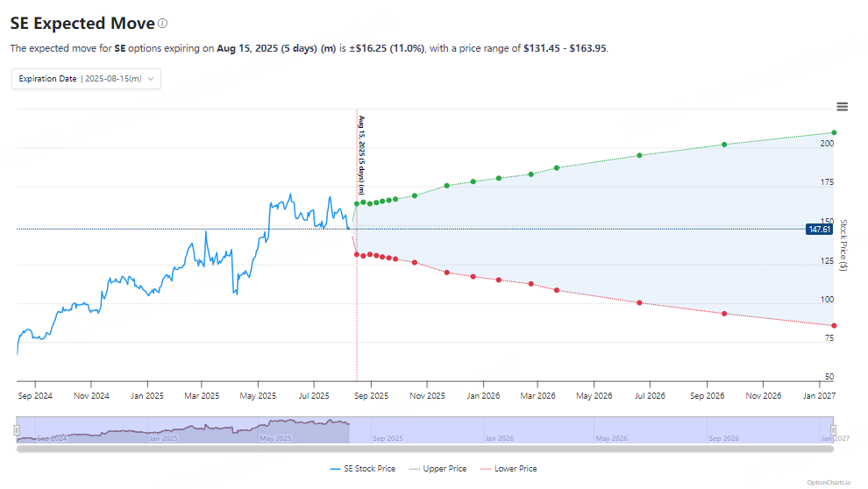
Task: Click the Aug 15, 2025 vertical expiration marker label
Action: 361,155
